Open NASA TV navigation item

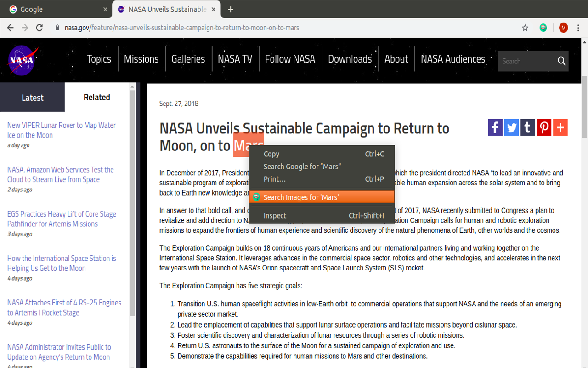point(235,59)
